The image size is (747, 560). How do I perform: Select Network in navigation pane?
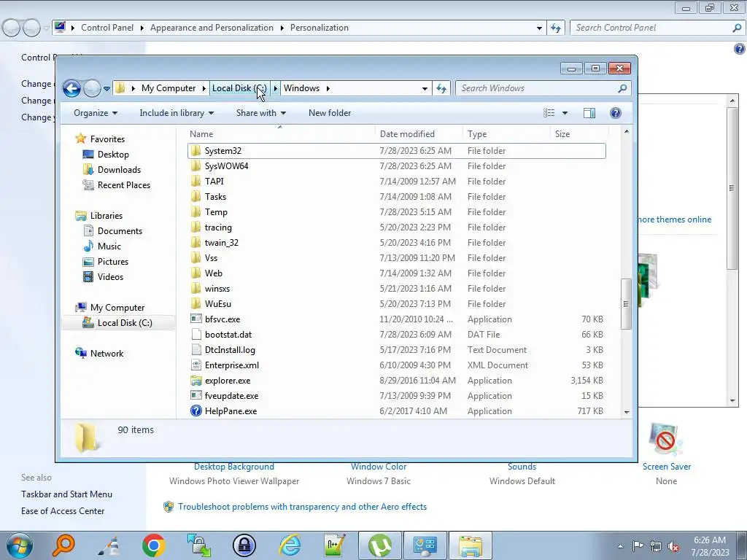107,354
